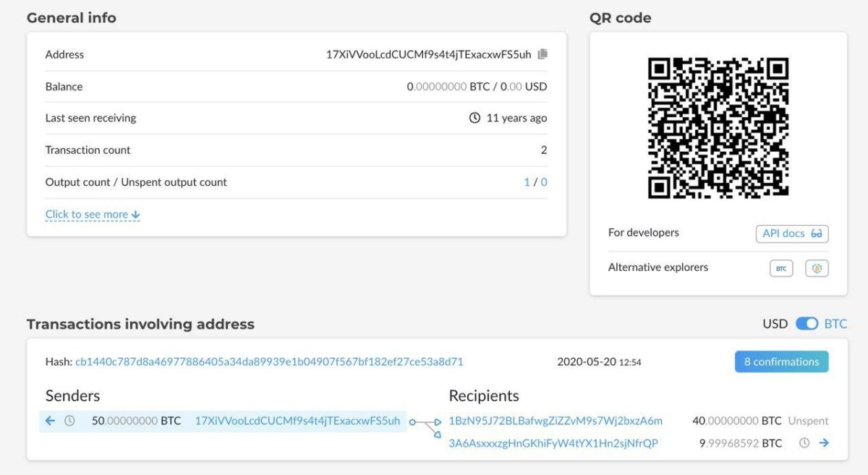Open the second alternative explorer icon
Viewport: 868px width, 475px height.
pyautogui.click(x=817, y=268)
